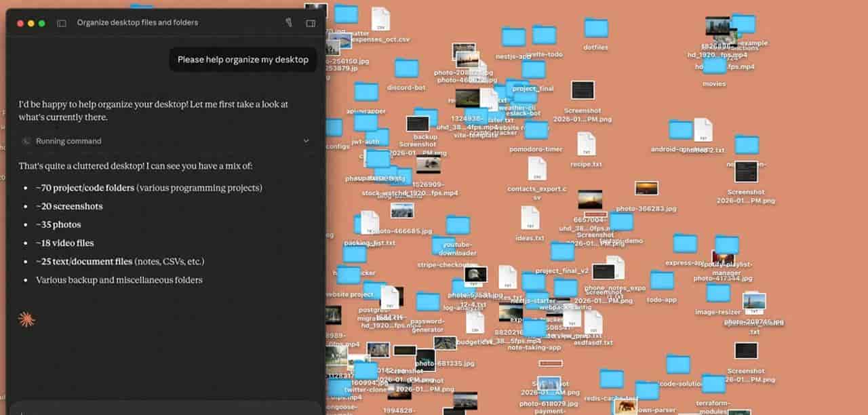This screenshot has width=868, height=415.
Task: Click the Running command terminal icon
Action: point(26,141)
